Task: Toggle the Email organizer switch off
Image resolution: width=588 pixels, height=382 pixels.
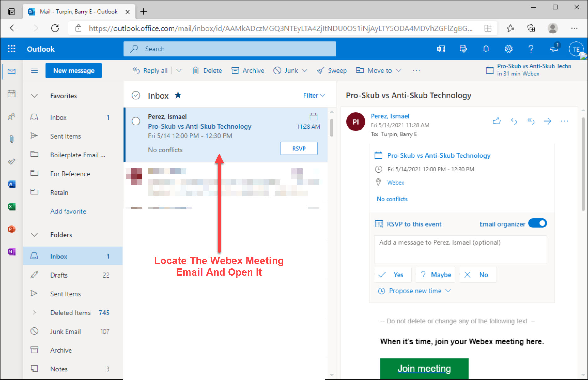Action: pos(538,223)
